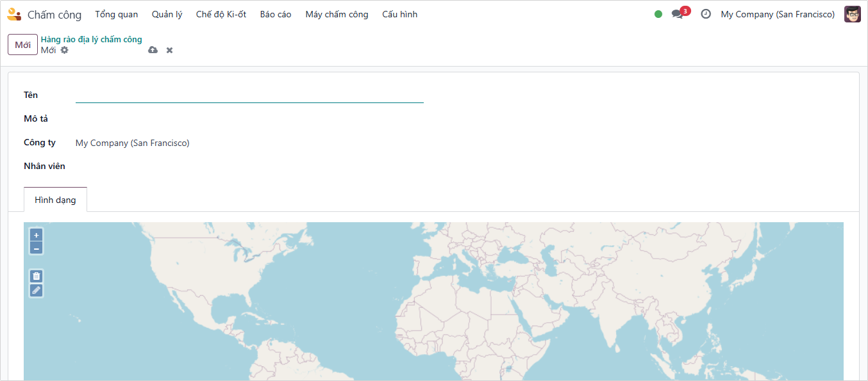Image resolution: width=868 pixels, height=381 pixels.
Task: Open the Quản lý menu
Action: click(167, 14)
